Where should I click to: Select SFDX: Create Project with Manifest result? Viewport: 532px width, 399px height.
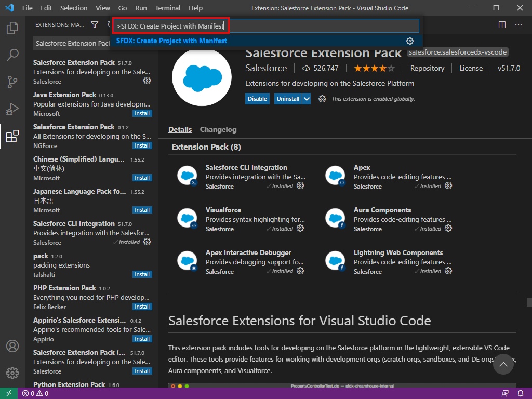(x=267, y=41)
